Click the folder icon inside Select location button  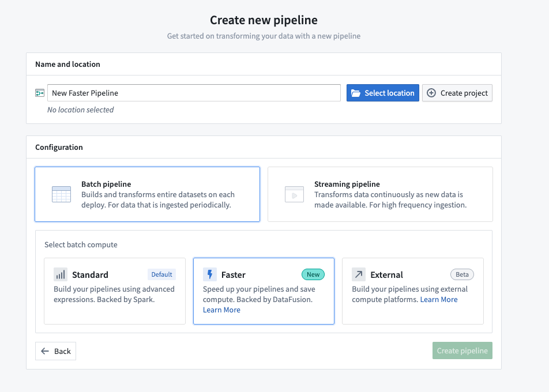[x=356, y=92]
